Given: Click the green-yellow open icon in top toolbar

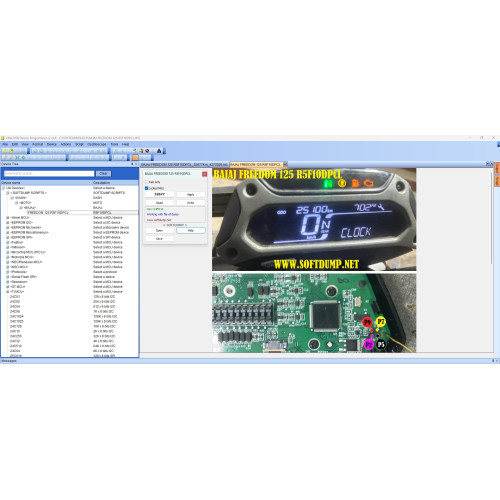Looking at the screenshot, I should 11,151.
